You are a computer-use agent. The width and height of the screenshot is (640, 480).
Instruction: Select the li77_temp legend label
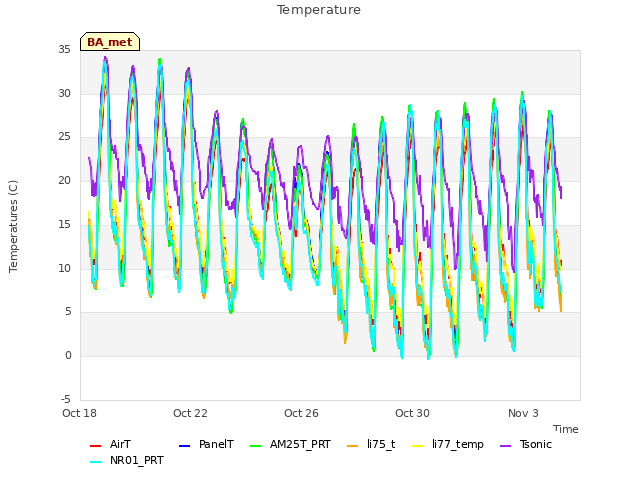458,445
